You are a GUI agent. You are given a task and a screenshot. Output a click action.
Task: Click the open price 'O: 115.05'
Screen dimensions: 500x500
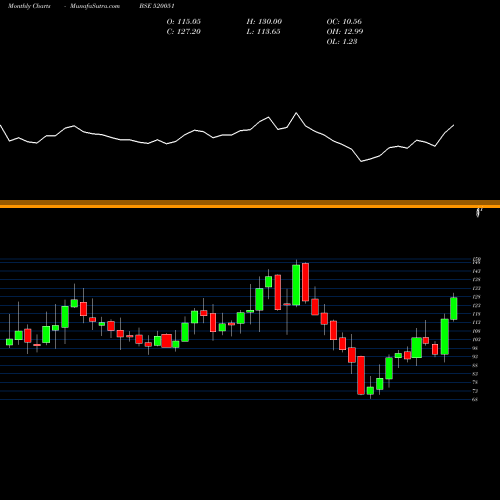[x=184, y=22]
